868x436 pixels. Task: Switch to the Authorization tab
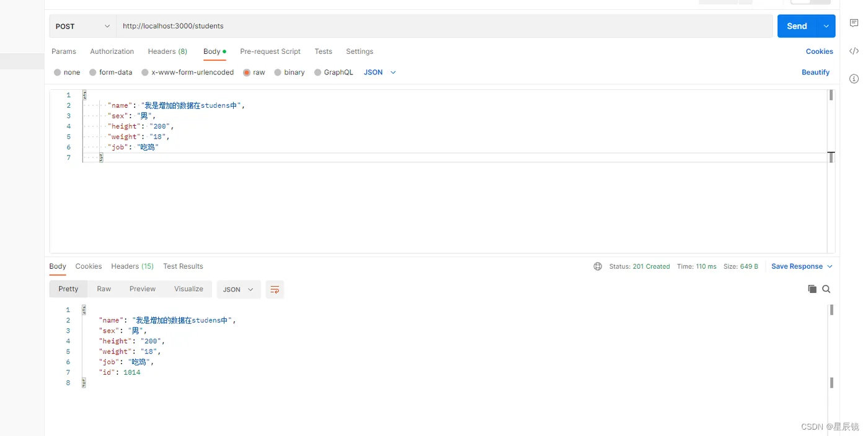pos(112,51)
